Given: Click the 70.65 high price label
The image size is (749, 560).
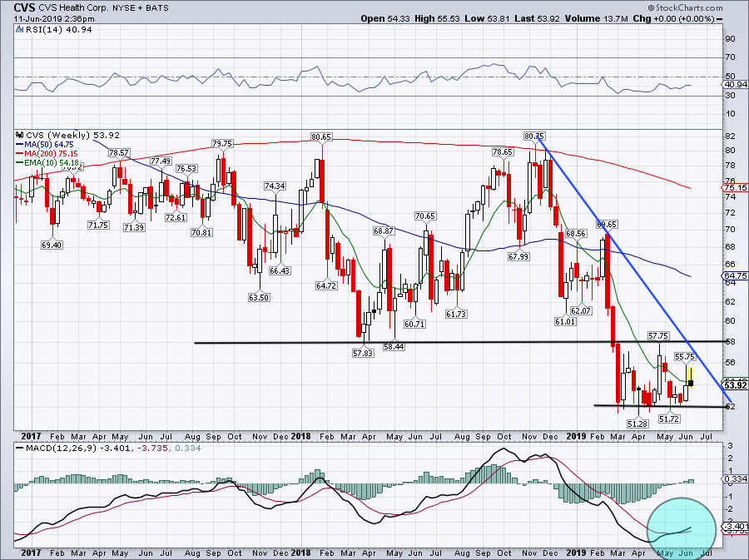Looking at the screenshot, I should click(425, 216).
